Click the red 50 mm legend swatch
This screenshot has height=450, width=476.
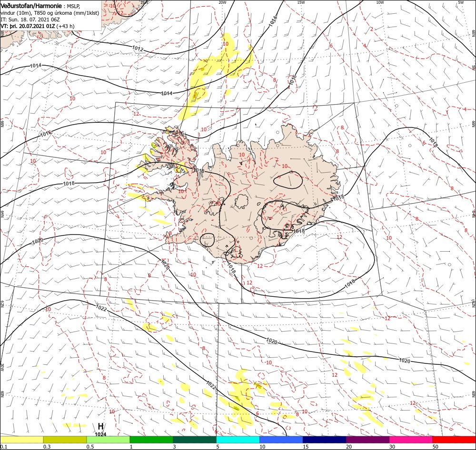[454, 440]
